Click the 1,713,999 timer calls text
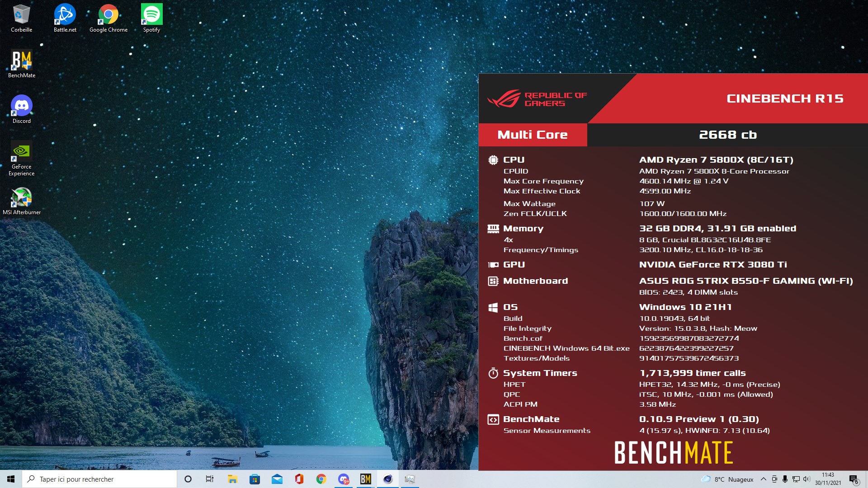The width and height of the screenshot is (868, 488). [x=693, y=373]
